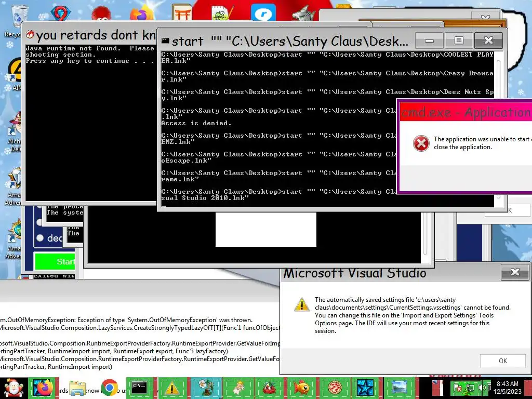Click the 'cmd.exe - Application' dialog title bar

465,112
